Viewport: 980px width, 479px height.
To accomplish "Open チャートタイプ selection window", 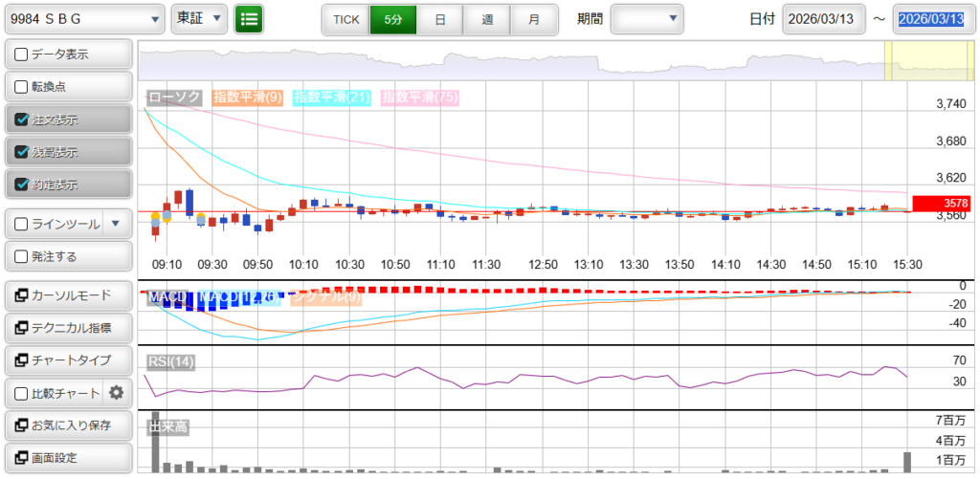I will click(x=67, y=360).
